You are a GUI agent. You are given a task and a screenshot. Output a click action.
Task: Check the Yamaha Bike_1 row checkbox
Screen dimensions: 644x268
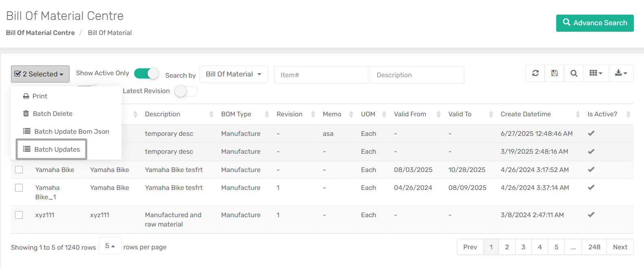pos(19,188)
